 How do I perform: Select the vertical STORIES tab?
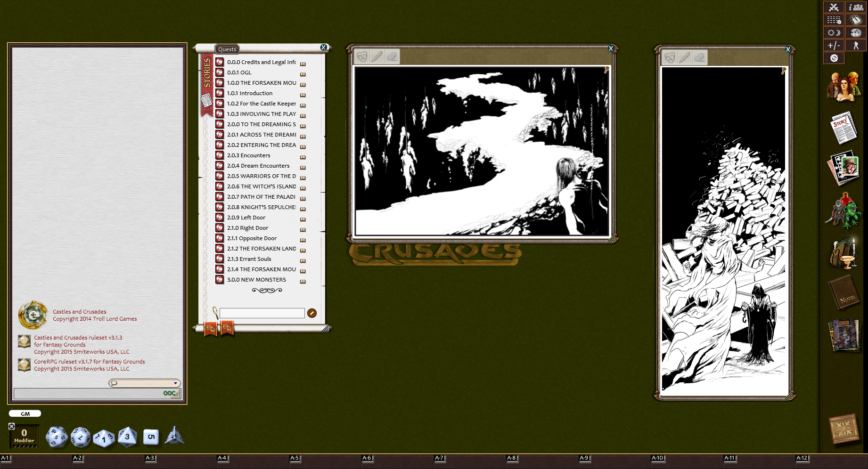coord(207,73)
